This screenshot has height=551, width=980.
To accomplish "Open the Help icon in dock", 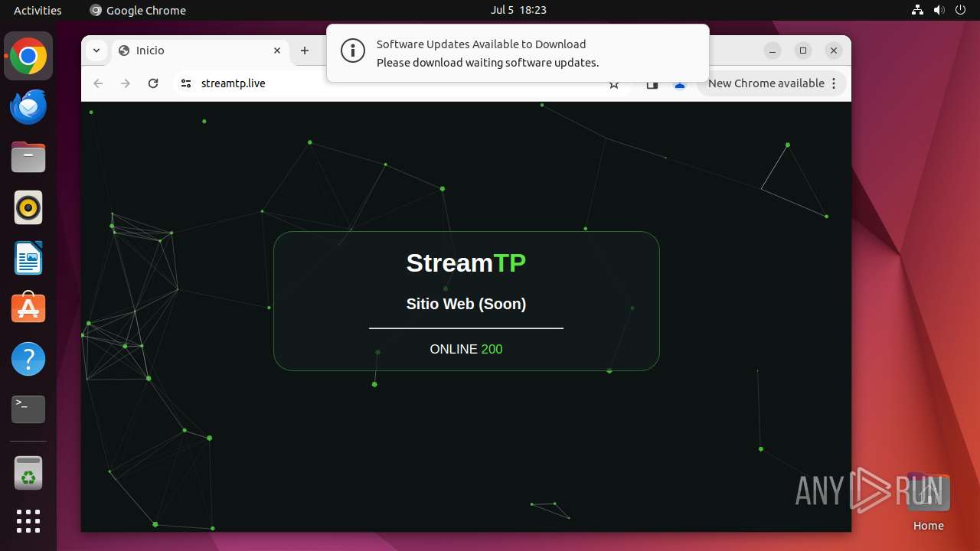I will (x=28, y=359).
